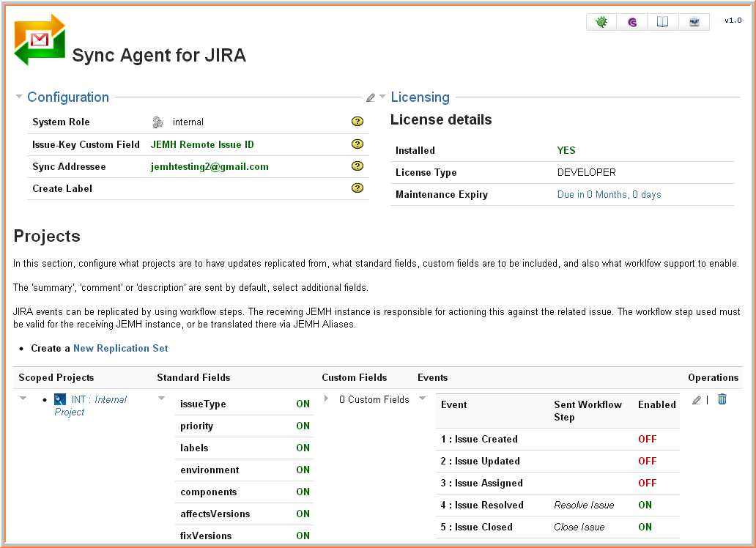Click the Configuration edit pencil icon
The image size is (756, 548).
(x=370, y=98)
